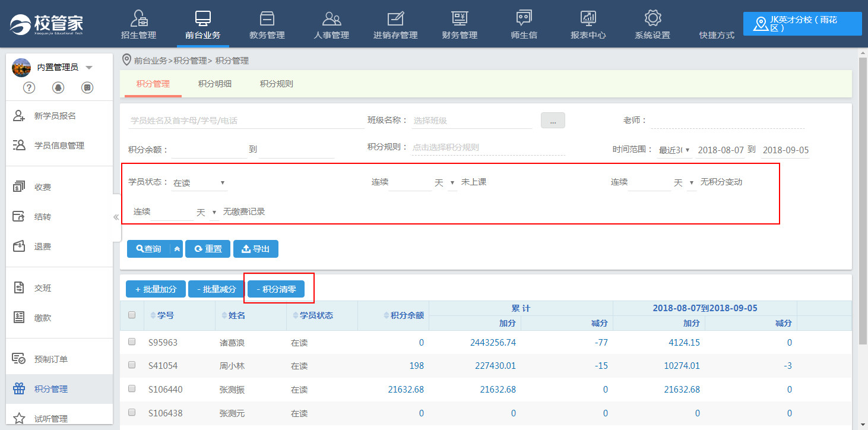Screen dimensions: 868x430
Task: Open the 学员状态 dropdown
Action: [x=199, y=183]
